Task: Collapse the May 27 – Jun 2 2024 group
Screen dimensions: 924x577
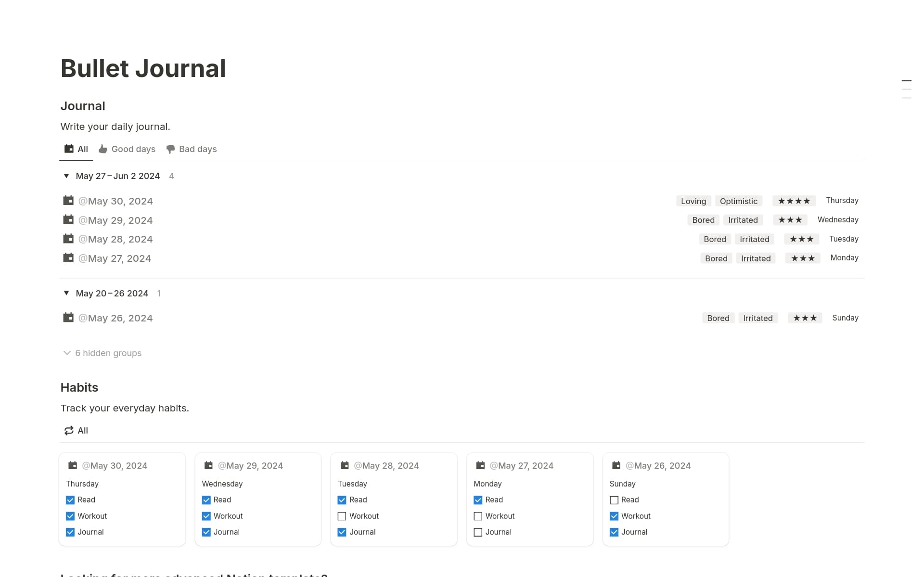Action: (x=66, y=176)
